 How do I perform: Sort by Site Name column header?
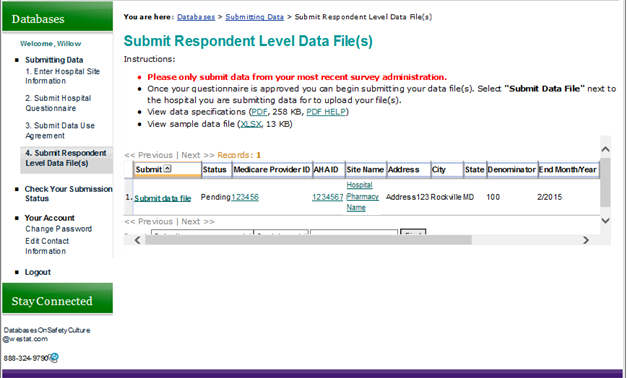365,169
